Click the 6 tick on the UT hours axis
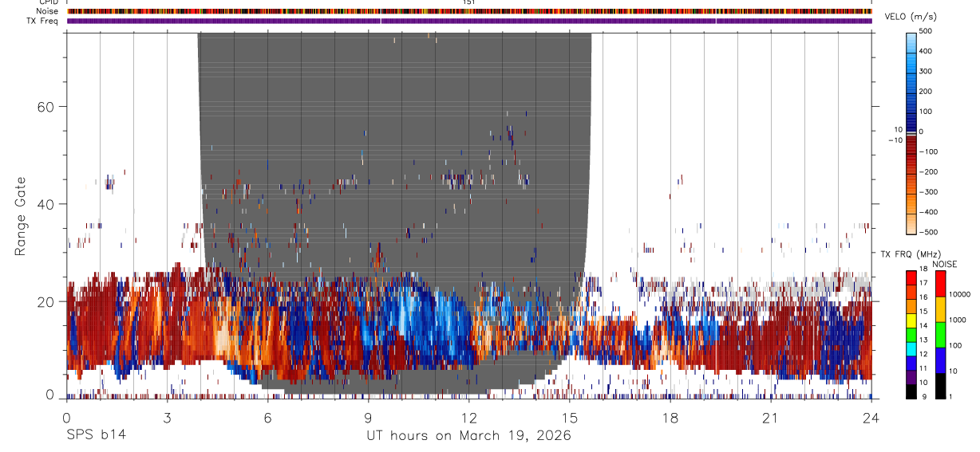 (267, 418)
